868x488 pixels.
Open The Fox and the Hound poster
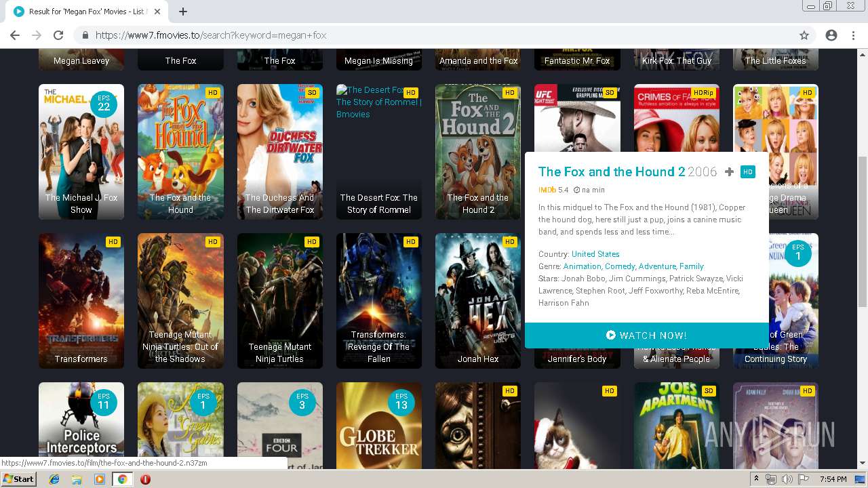180,152
